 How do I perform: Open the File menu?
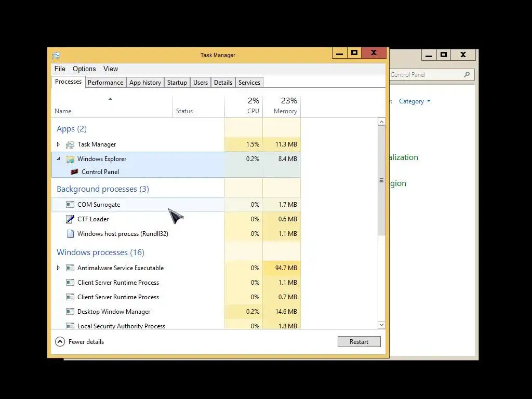coord(60,69)
